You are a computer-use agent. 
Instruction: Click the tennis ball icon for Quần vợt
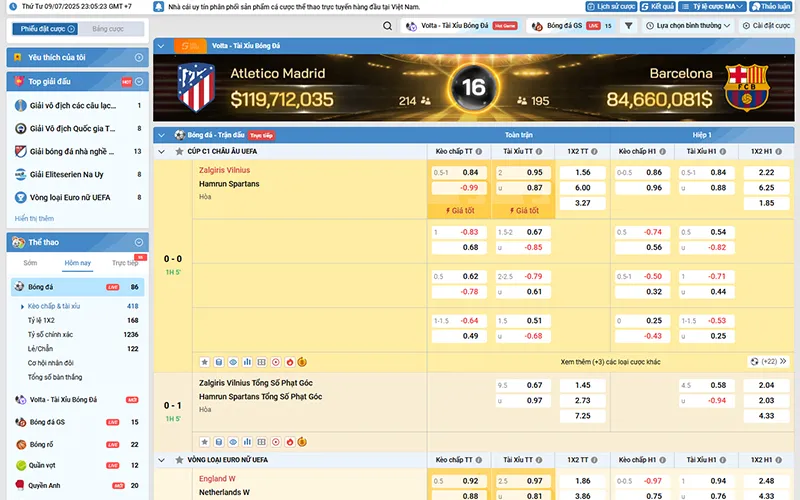pos(21,465)
